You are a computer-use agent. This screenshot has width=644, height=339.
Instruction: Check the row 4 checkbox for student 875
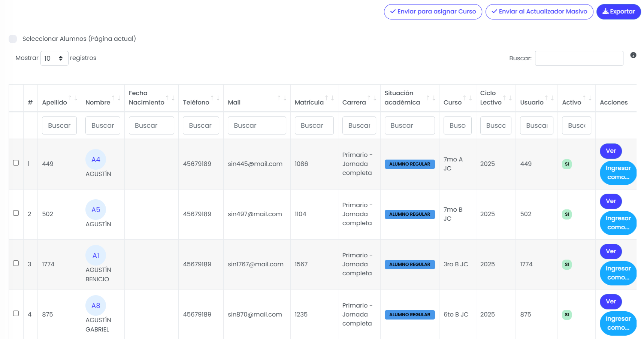tap(16, 314)
